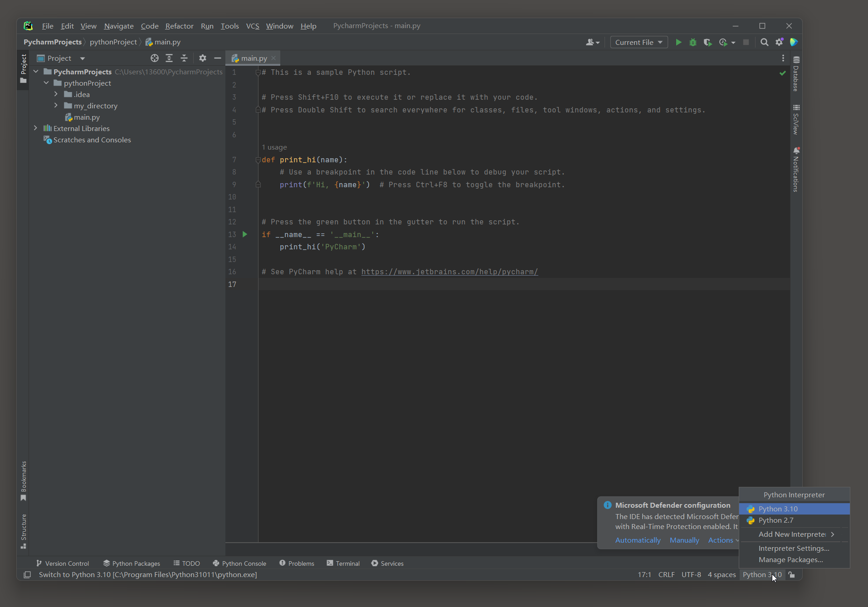868x607 pixels.
Task: Click the CRLF line separator widget
Action: tap(666, 575)
